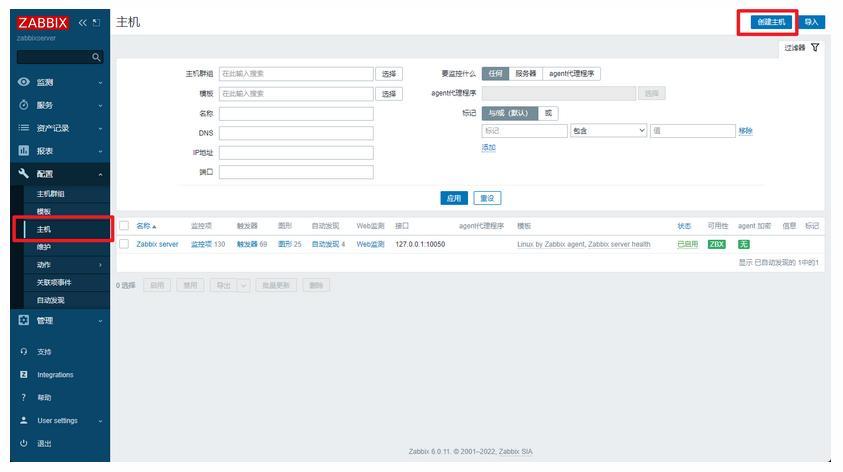This screenshot has height=472, width=843.
Task: Select 与/或 (默认) tag mode
Action: [509, 113]
